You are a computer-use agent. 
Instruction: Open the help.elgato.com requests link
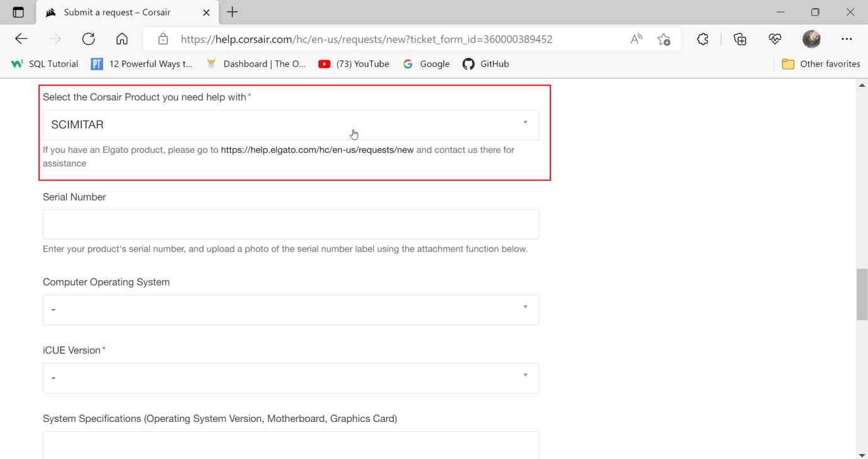pos(317,150)
